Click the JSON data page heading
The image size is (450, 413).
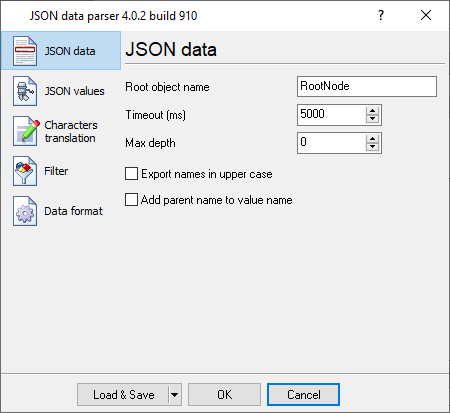(171, 49)
